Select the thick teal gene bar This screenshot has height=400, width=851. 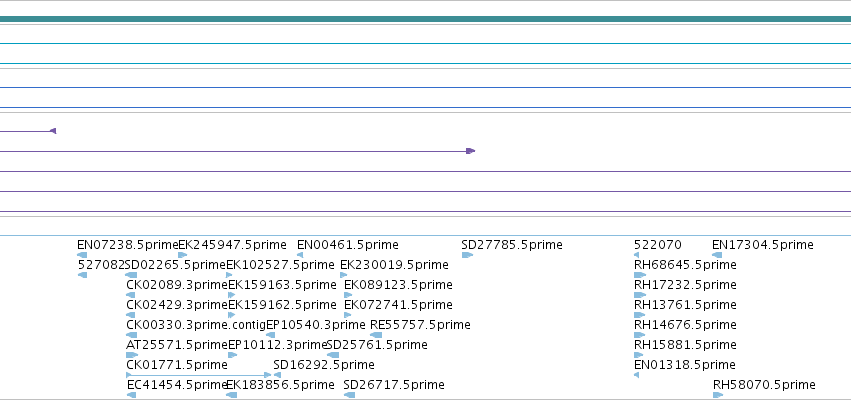coord(426,19)
